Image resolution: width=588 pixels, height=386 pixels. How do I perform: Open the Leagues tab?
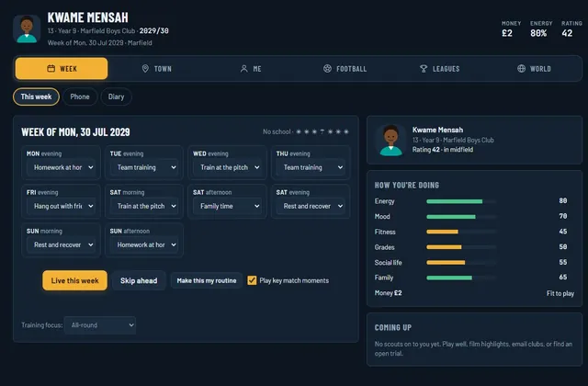point(439,69)
